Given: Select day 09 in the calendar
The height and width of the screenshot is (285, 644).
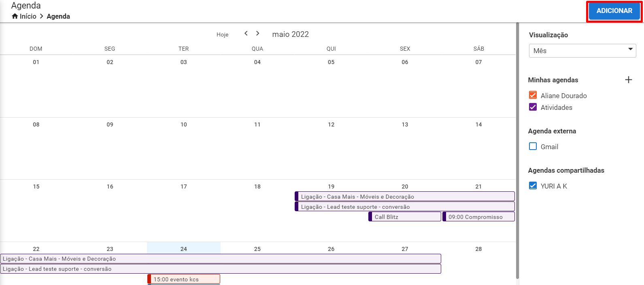Looking at the screenshot, I should (110, 124).
